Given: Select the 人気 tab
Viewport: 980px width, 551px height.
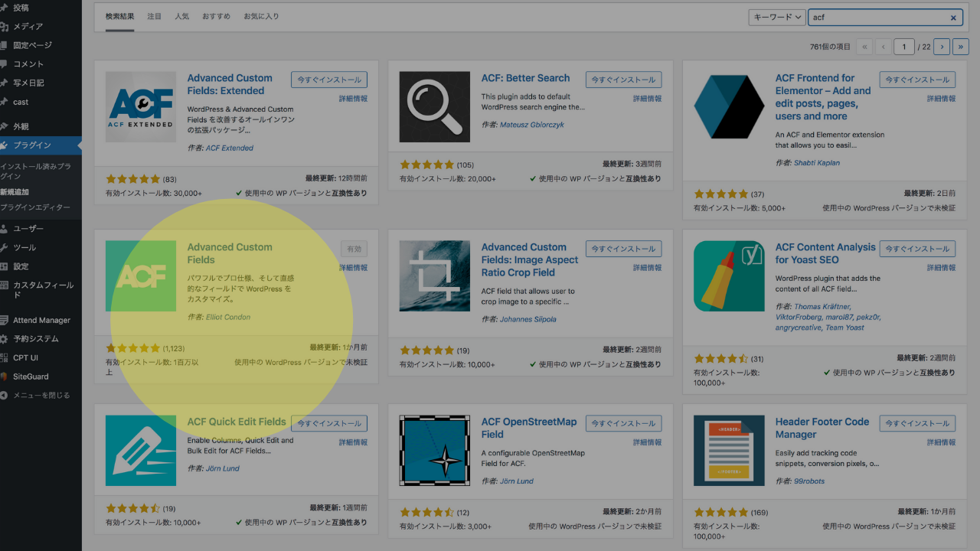Looking at the screenshot, I should pyautogui.click(x=182, y=17).
